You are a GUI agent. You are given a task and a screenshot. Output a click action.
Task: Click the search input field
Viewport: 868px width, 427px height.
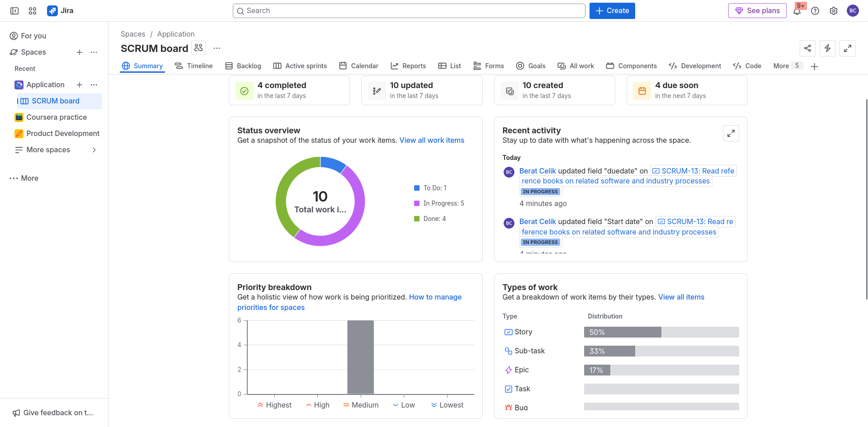click(x=409, y=11)
